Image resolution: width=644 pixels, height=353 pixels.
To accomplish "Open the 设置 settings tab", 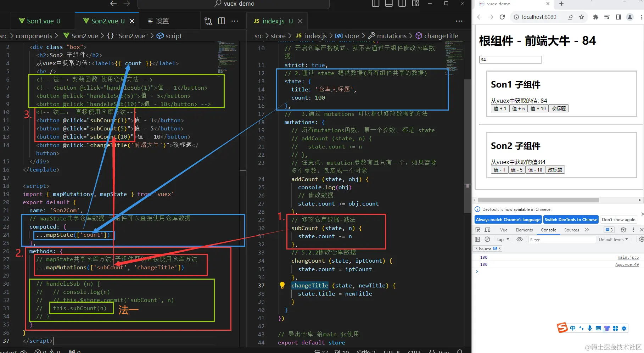I will pyautogui.click(x=158, y=21).
